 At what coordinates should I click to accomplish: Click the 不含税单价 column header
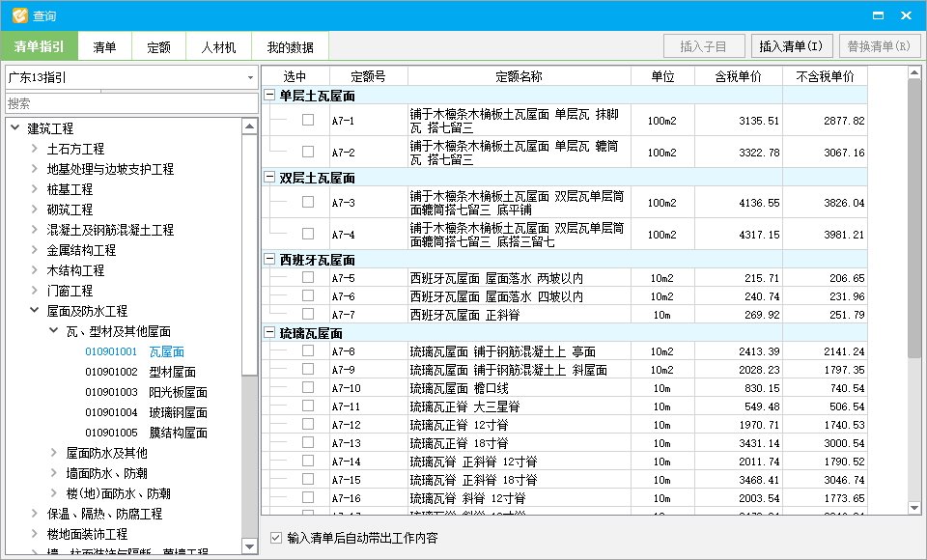pyautogui.click(x=826, y=76)
